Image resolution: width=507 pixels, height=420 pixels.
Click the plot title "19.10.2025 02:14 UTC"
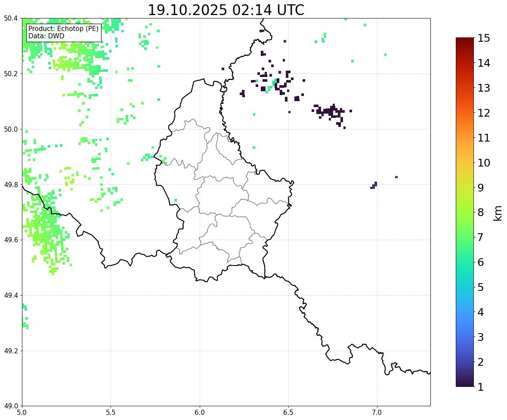click(x=226, y=10)
